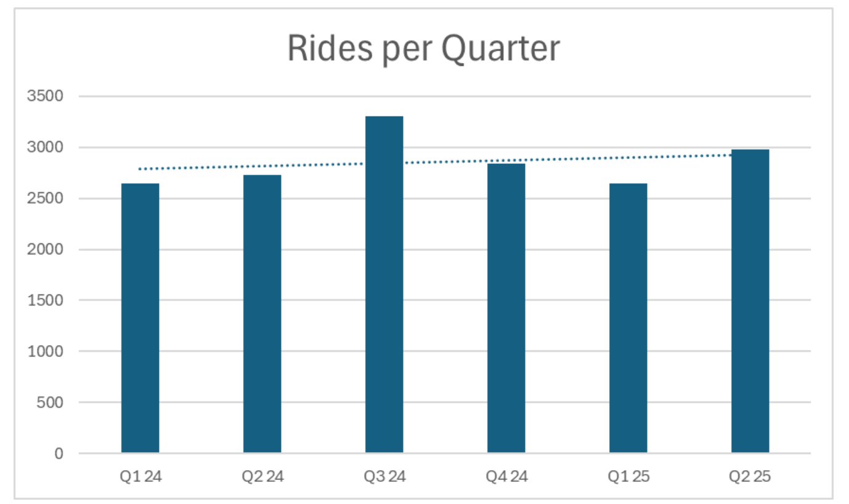Click the Q1 25 axis label
849x504 pixels.
tap(628, 477)
